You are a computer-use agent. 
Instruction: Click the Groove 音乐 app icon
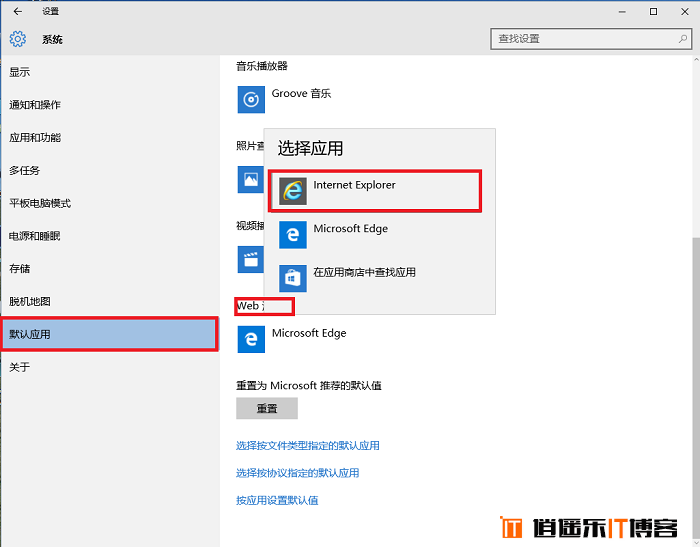tap(251, 99)
